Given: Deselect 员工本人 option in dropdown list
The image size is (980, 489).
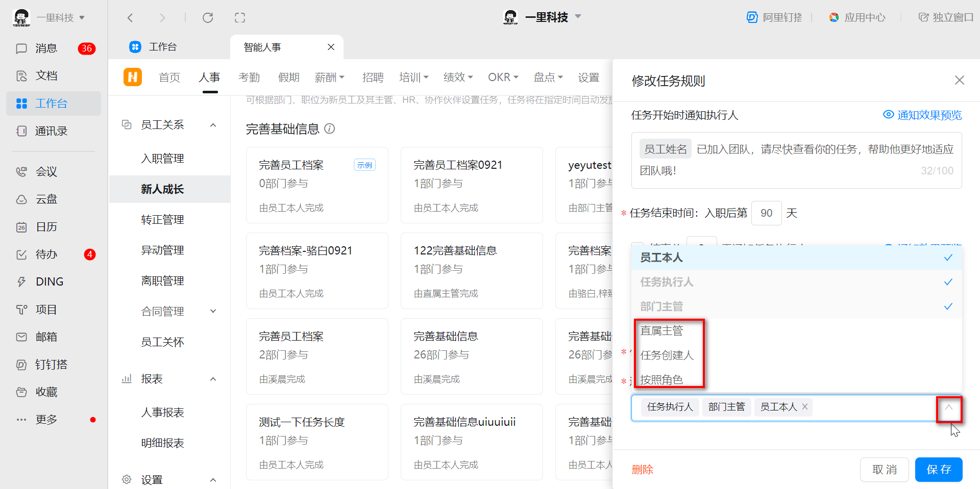Looking at the screenshot, I should pyautogui.click(x=796, y=258).
